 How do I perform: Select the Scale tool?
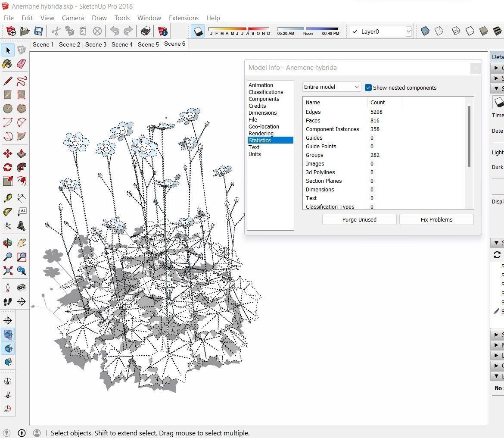click(x=8, y=181)
